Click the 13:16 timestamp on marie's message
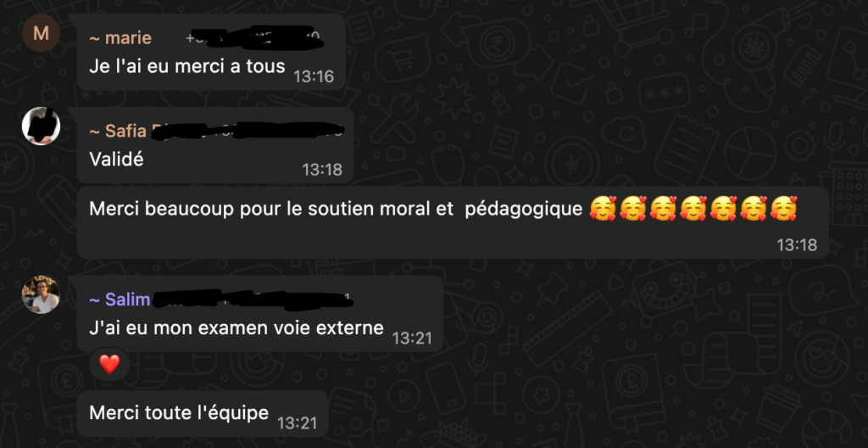The height and width of the screenshot is (448, 868). 314,76
